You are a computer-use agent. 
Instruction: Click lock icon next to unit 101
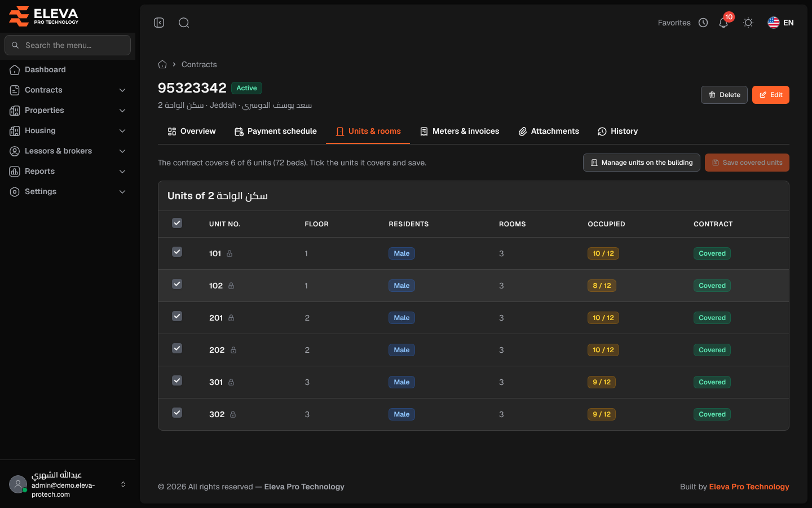230,253
